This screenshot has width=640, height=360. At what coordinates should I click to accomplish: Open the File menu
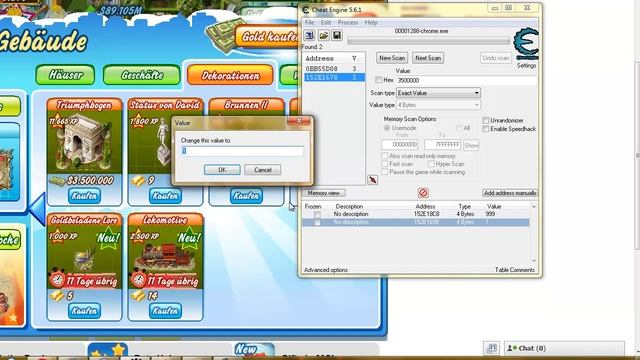point(310,22)
